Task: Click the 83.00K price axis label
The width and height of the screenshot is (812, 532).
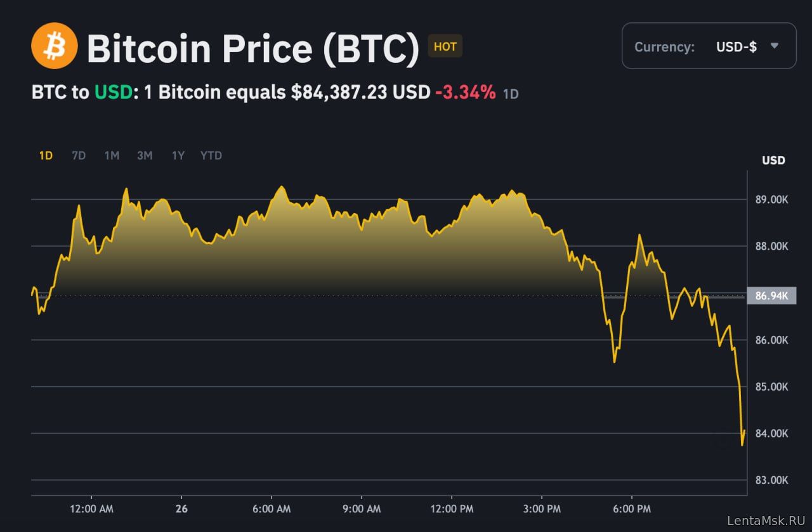Action: [771, 480]
